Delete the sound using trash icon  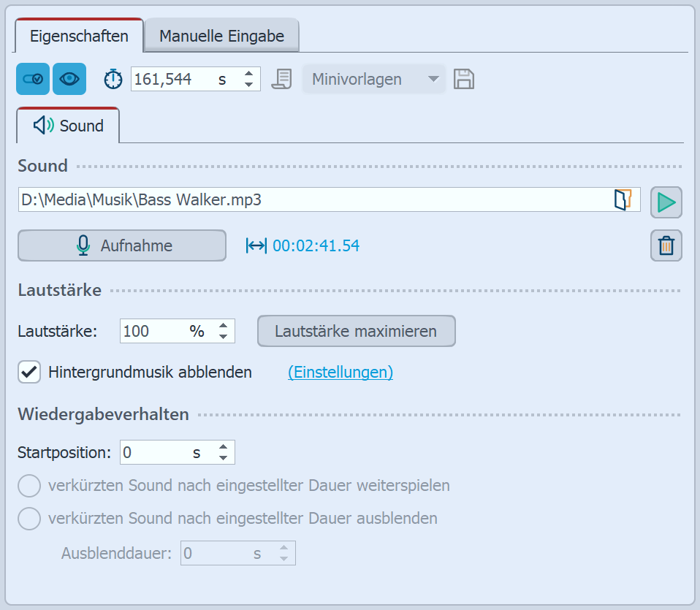pos(666,246)
